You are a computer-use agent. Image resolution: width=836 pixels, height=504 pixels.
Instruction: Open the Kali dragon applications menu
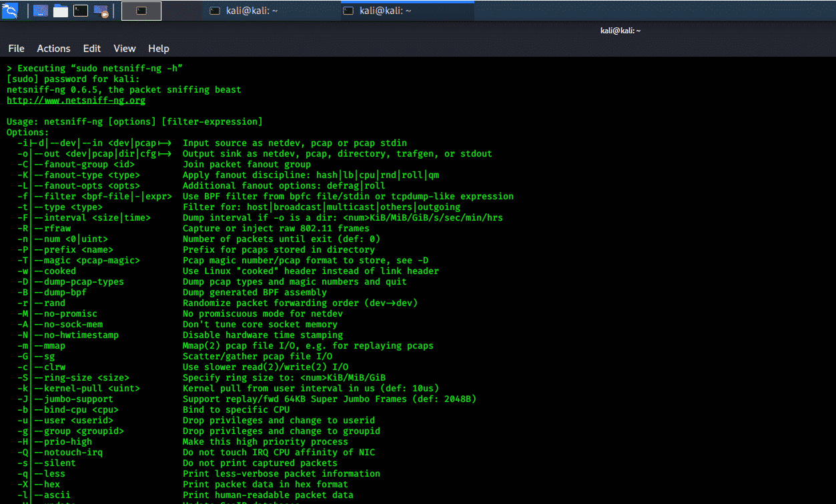pos(10,10)
